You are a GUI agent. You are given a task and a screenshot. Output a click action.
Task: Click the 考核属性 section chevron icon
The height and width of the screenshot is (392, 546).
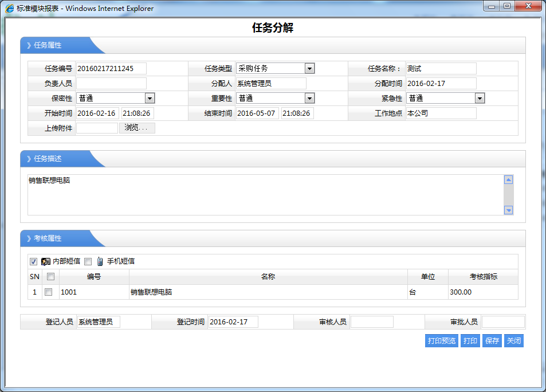[29, 238]
